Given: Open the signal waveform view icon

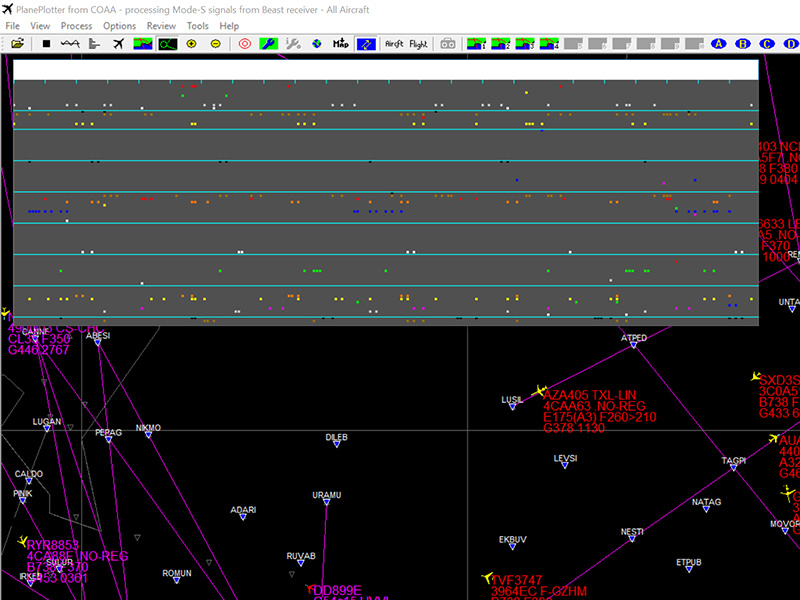Looking at the screenshot, I should [x=70, y=44].
